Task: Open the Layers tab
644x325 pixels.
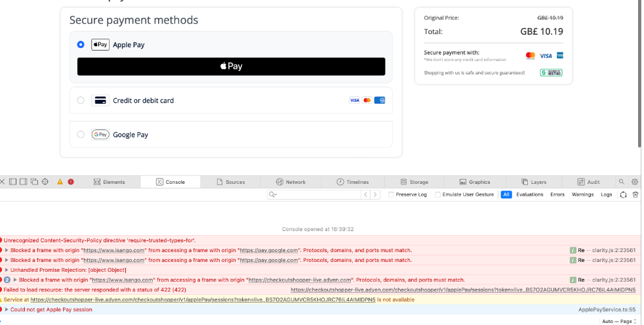Action: 534,182
